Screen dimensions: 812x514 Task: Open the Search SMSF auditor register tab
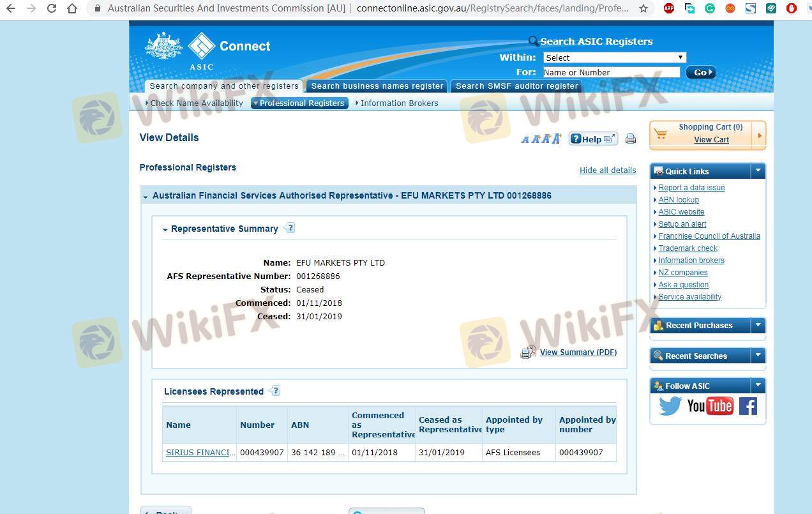pyautogui.click(x=516, y=86)
